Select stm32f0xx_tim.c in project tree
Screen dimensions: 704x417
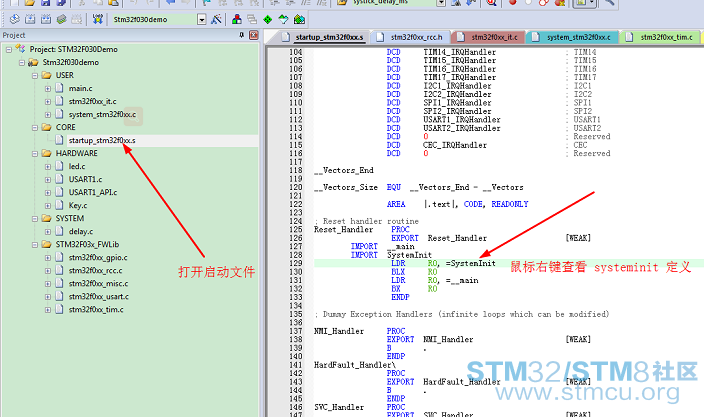[x=96, y=309]
